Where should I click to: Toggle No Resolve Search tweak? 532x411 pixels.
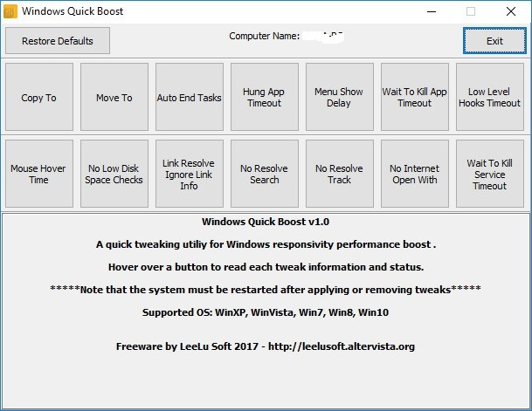tap(265, 174)
